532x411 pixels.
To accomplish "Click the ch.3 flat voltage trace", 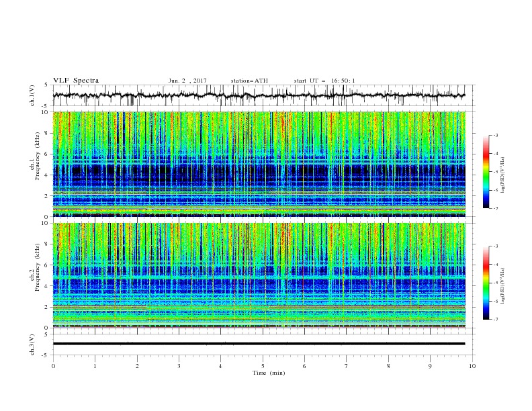I will click(x=259, y=344).
